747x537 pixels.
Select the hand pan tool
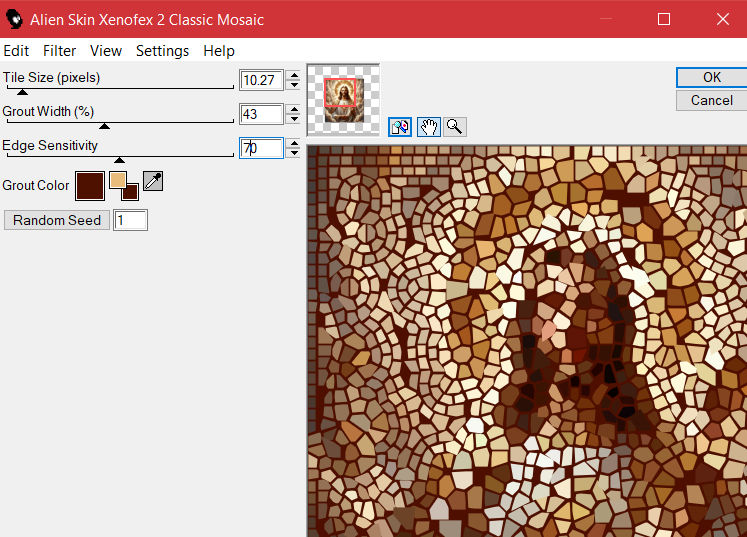tap(428, 127)
